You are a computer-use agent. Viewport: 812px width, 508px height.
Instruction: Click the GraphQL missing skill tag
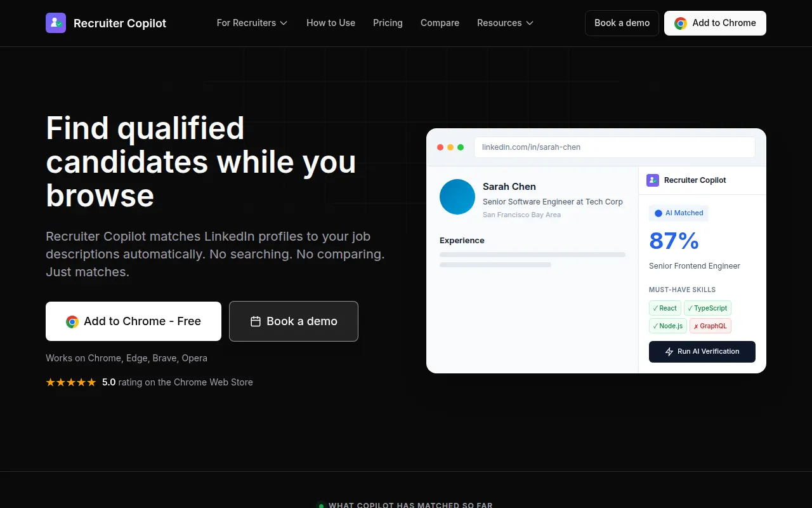tap(710, 326)
